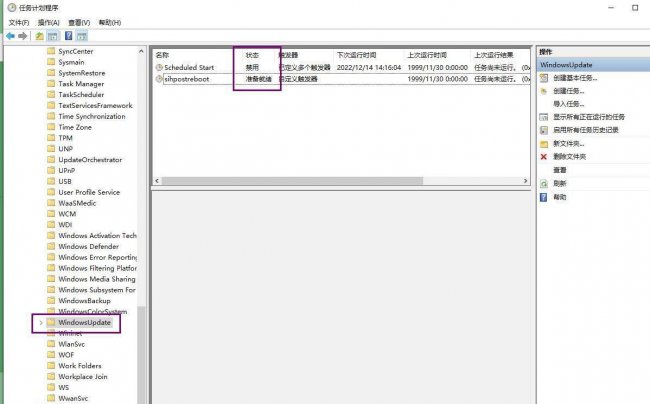This screenshot has height=404, width=650.
Task: Click the clock icon of Scheduled Start task
Action: [x=159, y=67]
